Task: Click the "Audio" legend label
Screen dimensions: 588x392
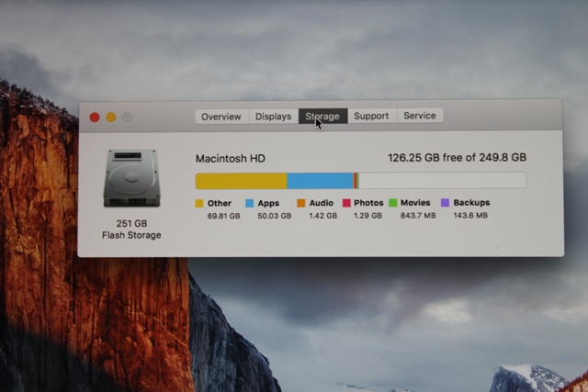Action: point(321,203)
